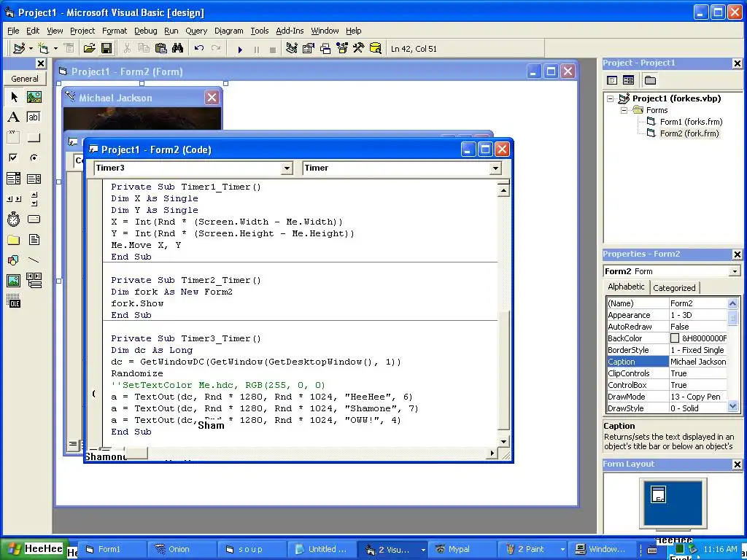Select the Pointer tool in the toolbox
Image resolution: width=747 pixels, height=560 pixels.
(x=14, y=97)
